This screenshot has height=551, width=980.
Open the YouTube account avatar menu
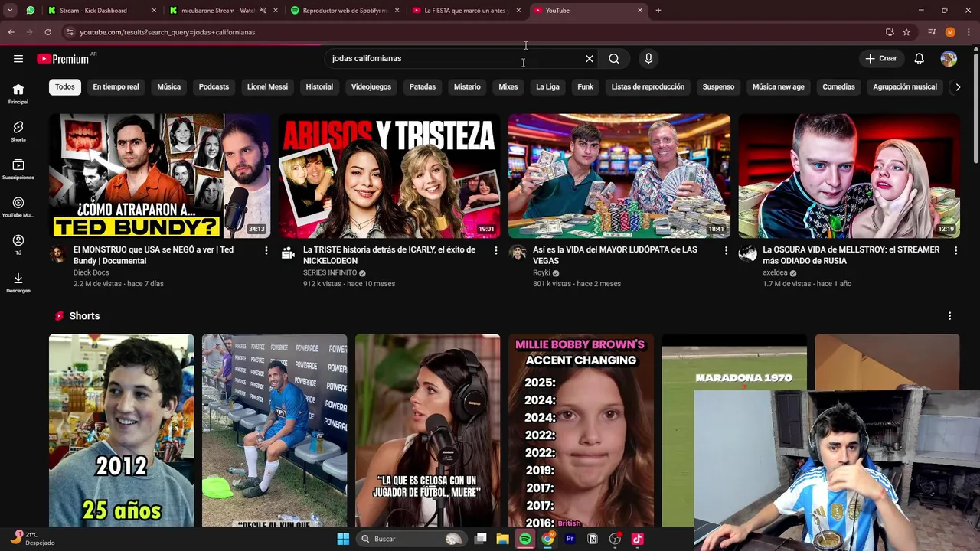(x=949, y=59)
